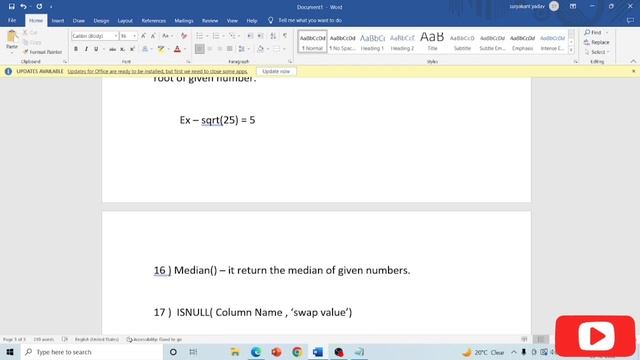Image resolution: width=640 pixels, height=360 pixels.
Task: Apply subscript formatting
Action: click(122, 49)
